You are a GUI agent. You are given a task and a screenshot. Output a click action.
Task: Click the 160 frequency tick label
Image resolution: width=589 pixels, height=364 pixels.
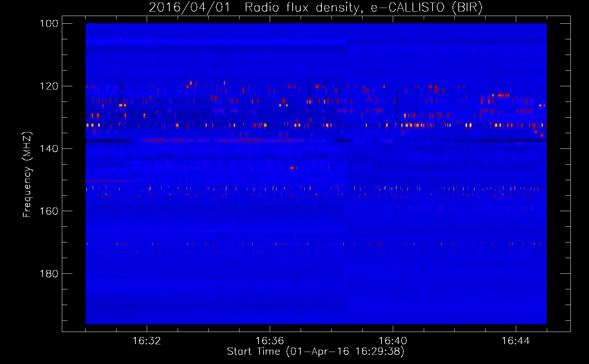tap(49, 211)
